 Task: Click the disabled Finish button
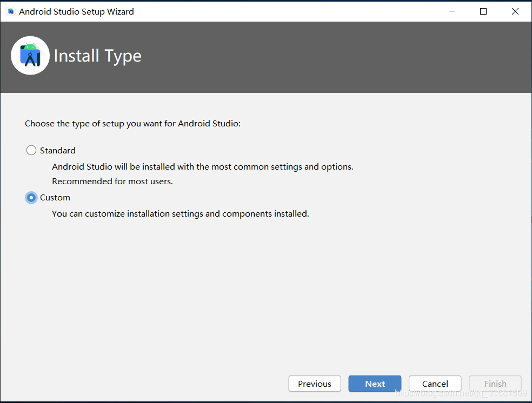[x=495, y=384]
